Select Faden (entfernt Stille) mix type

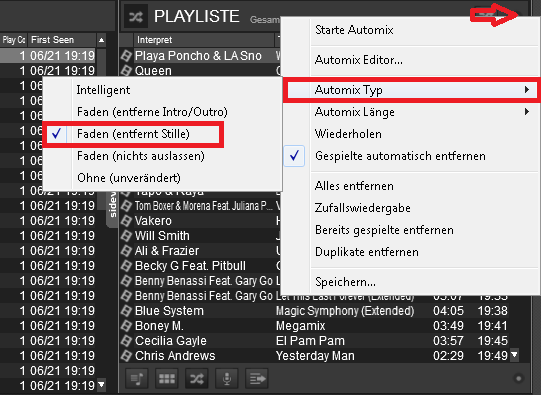133,134
